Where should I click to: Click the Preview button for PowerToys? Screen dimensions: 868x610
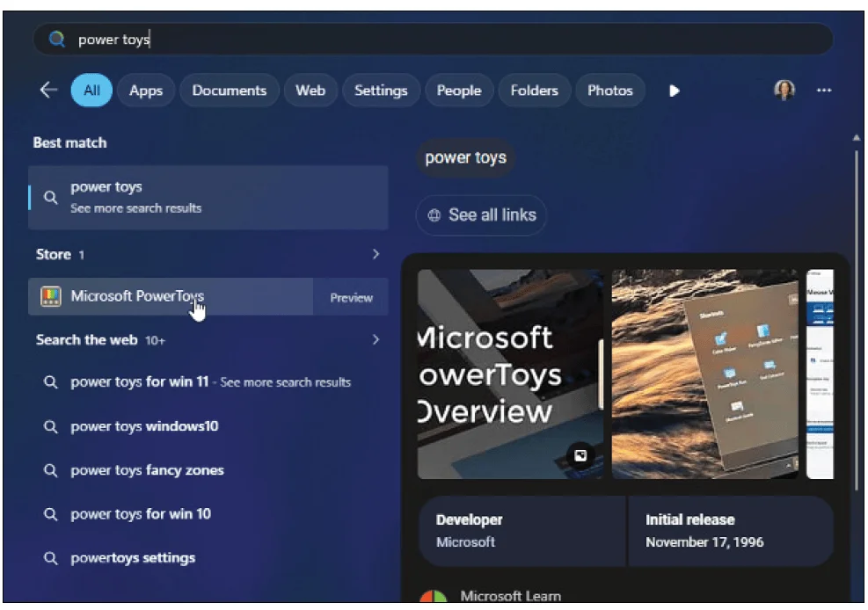coord(351,297)
